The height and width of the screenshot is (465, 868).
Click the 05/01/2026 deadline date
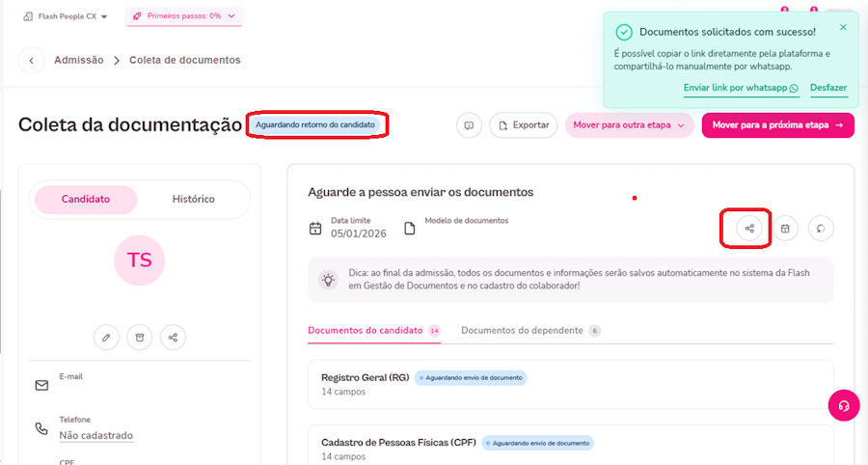pos(359,233)
